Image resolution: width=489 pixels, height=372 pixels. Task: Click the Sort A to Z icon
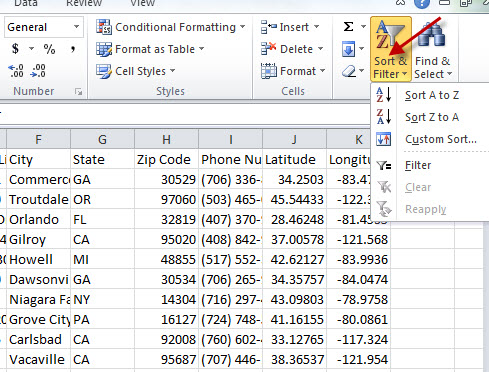pyautogui.click(x=384, y=95)
